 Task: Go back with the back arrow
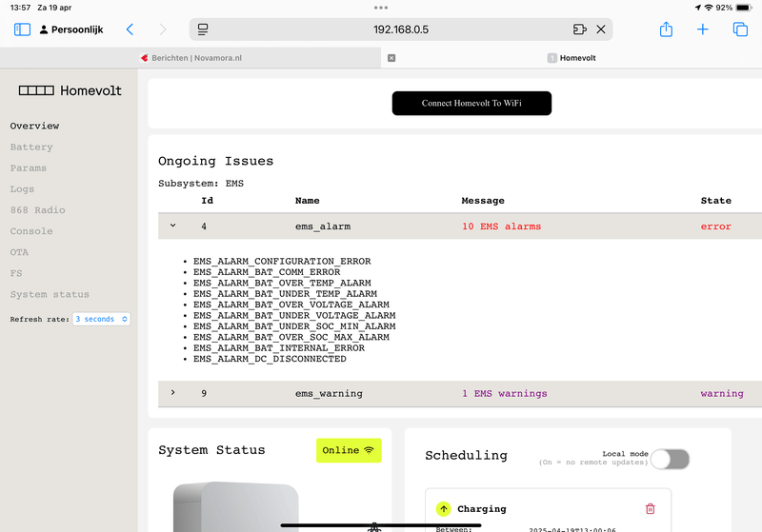tap(130, 30)
